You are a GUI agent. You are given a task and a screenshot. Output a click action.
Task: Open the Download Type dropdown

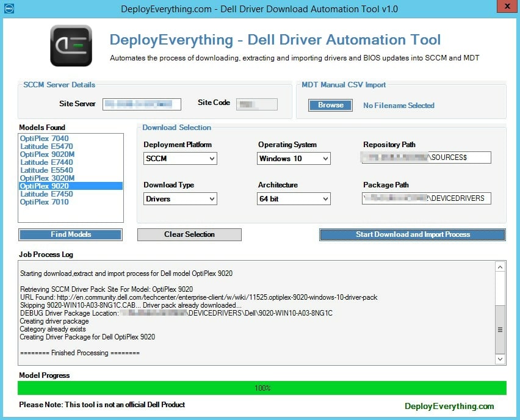[180, 199]
